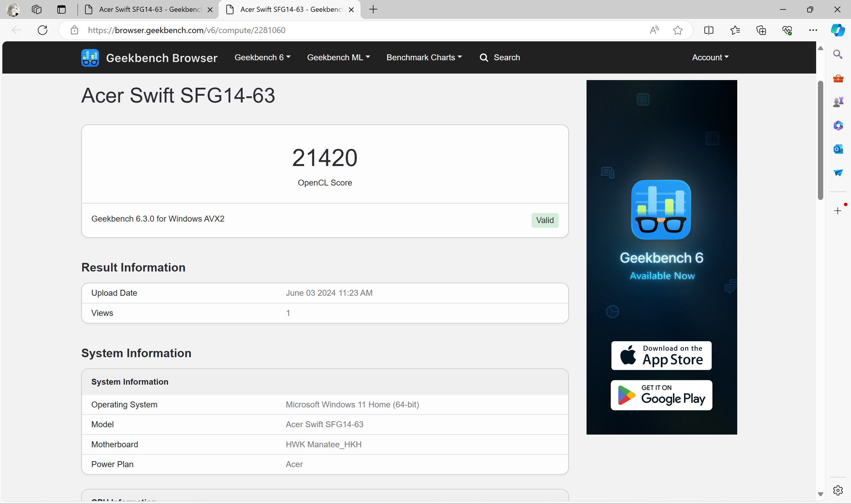Click the Download on the App Store badge

[661, 356]
